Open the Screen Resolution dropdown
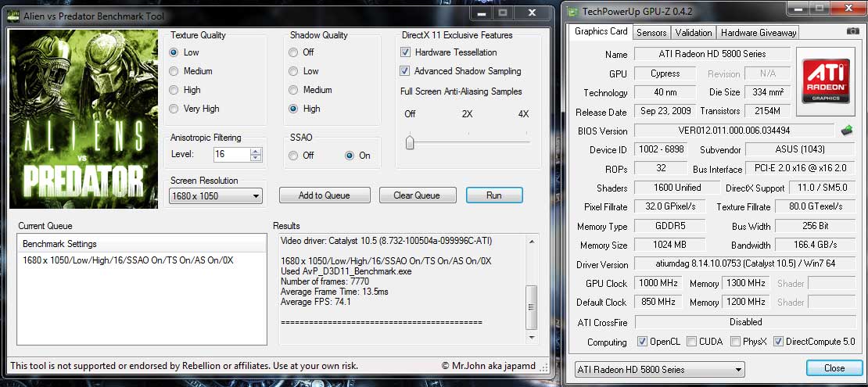Screen dimensions: 868x387 (x=216, y=196)
